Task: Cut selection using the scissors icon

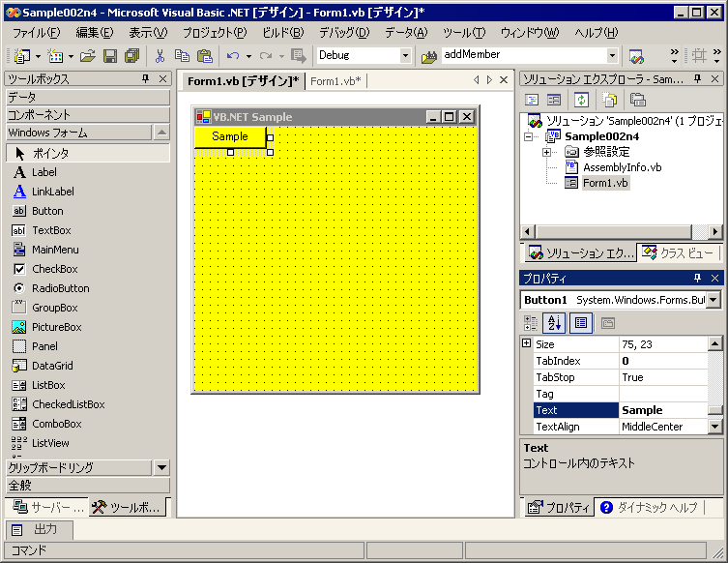Action: [x=160, y=56]
